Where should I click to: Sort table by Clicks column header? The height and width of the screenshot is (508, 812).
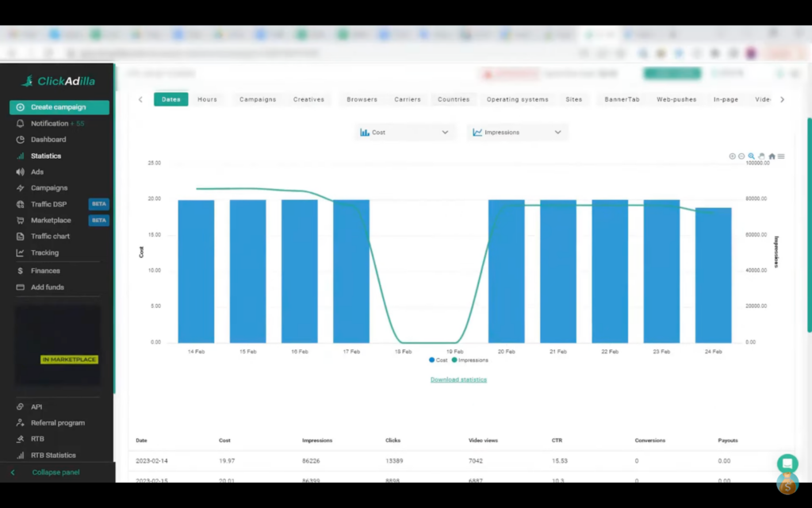pos(393,441)
